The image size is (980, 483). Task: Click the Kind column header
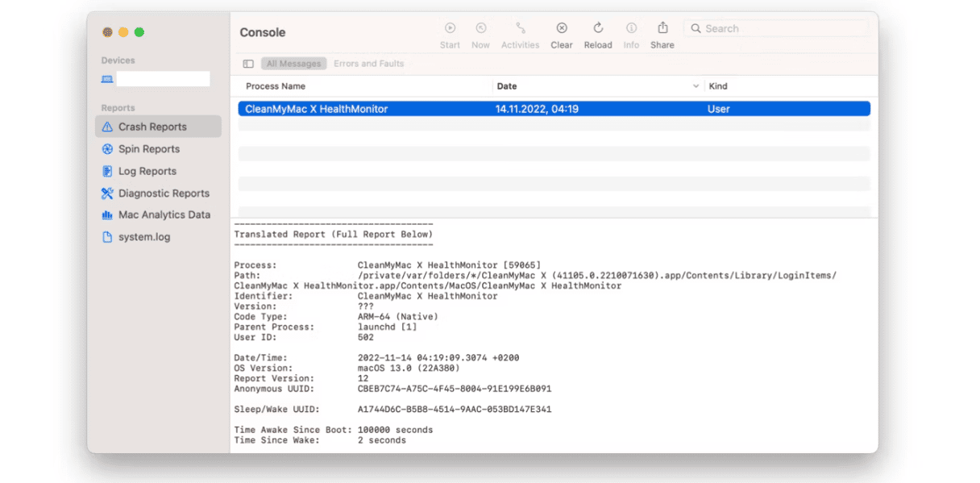[717, 86]
